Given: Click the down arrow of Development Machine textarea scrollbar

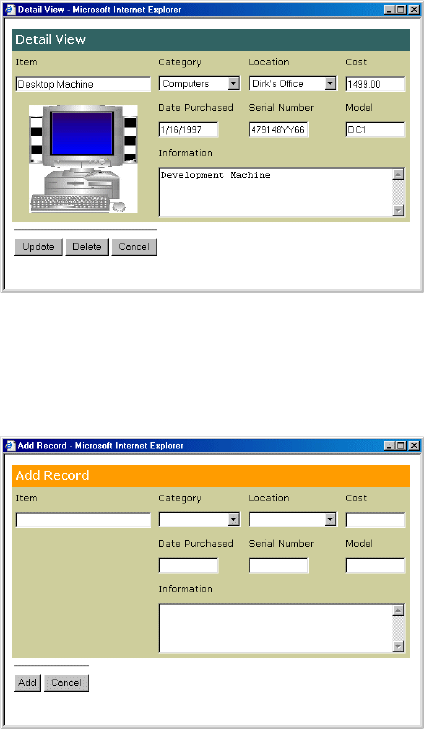Looking at the screenshot, I should tap(398, 211).
